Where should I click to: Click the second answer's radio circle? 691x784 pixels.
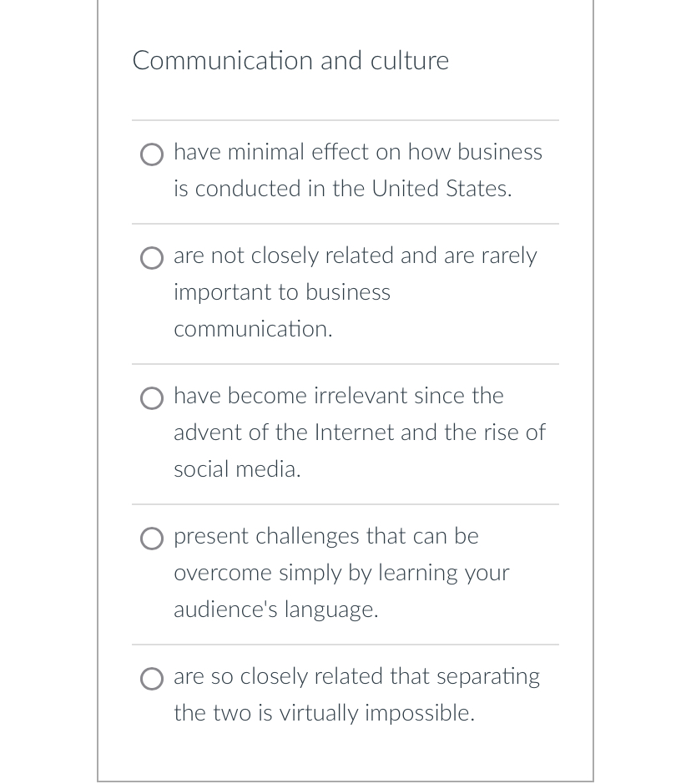pyautogui.click(x=151, y=258)
